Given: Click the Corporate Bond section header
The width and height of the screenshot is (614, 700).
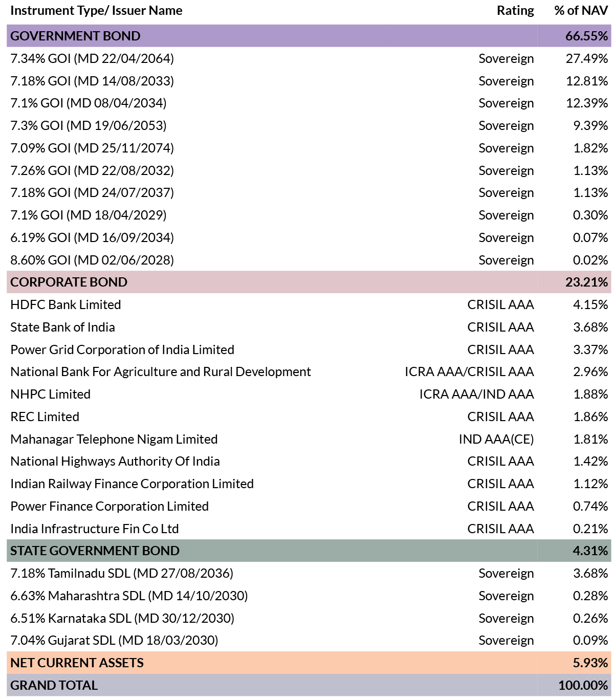Looking at the screenshot, I should click(x=69, y=282).
